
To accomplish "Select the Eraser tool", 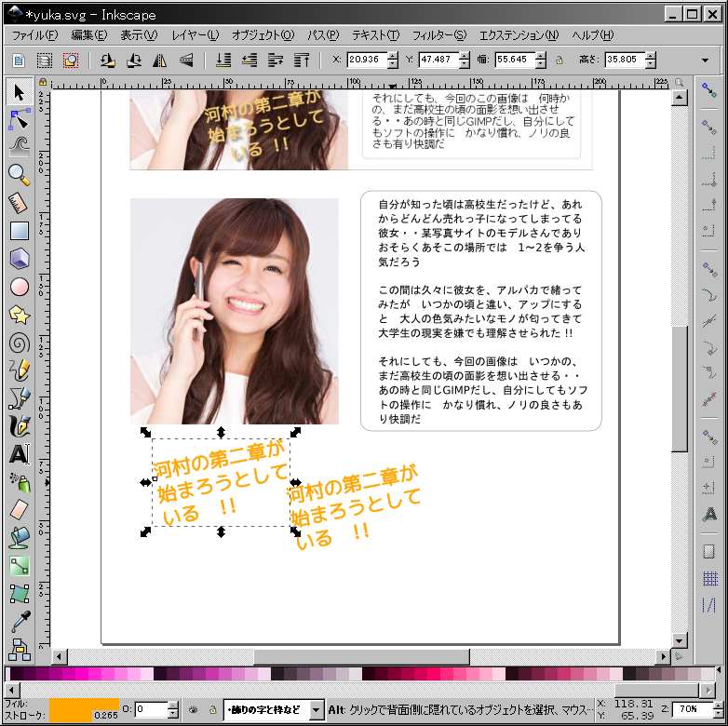I will coord(19,510).
